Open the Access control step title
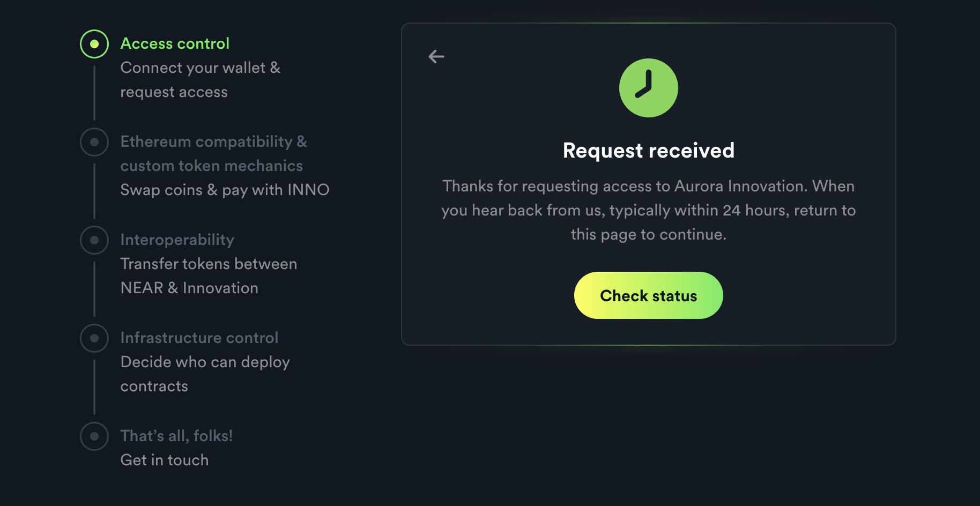The width and height of the screenshot is (980, 506). [x=175, y=43]
